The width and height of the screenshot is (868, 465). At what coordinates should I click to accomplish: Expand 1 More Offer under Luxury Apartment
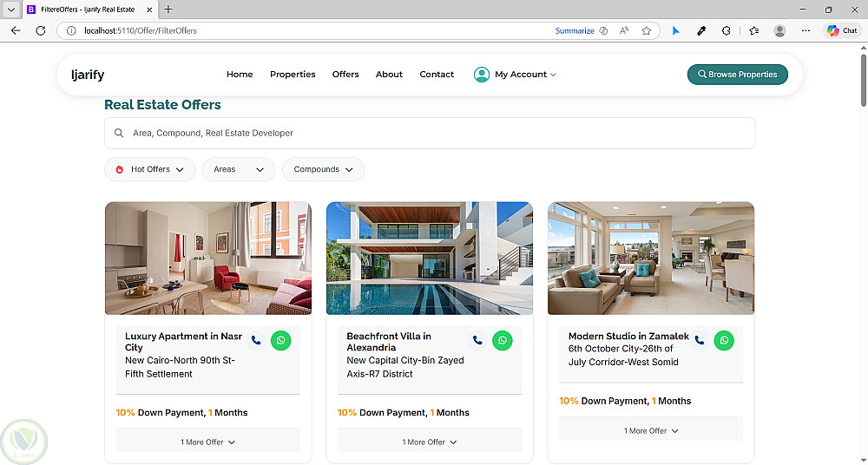208,442
